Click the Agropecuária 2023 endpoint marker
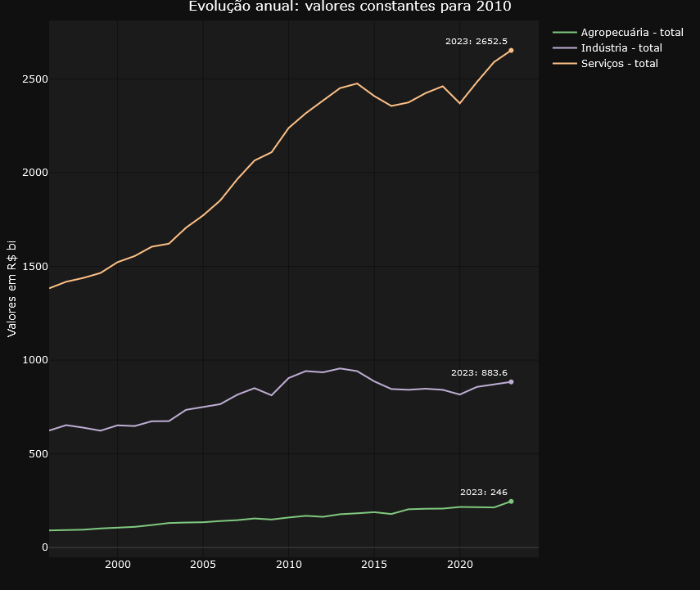The height and width of the screenshot is (590, 700). point(511,502)
